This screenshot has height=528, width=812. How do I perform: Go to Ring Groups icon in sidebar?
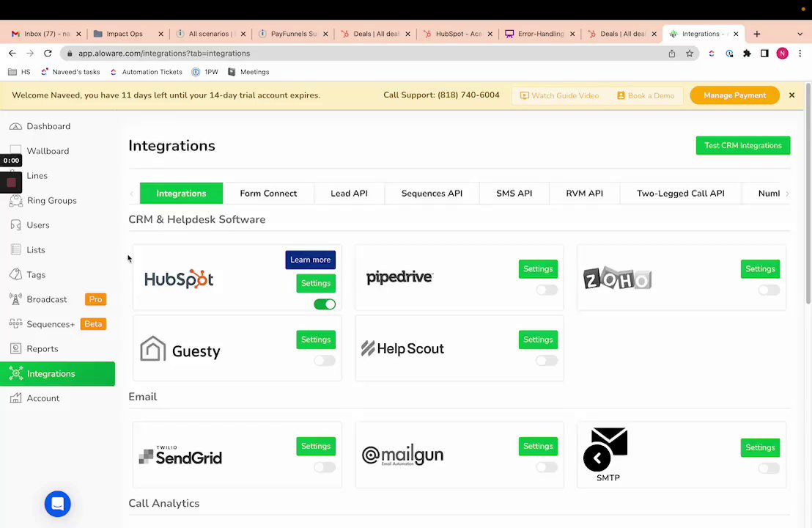pos(15,200)
